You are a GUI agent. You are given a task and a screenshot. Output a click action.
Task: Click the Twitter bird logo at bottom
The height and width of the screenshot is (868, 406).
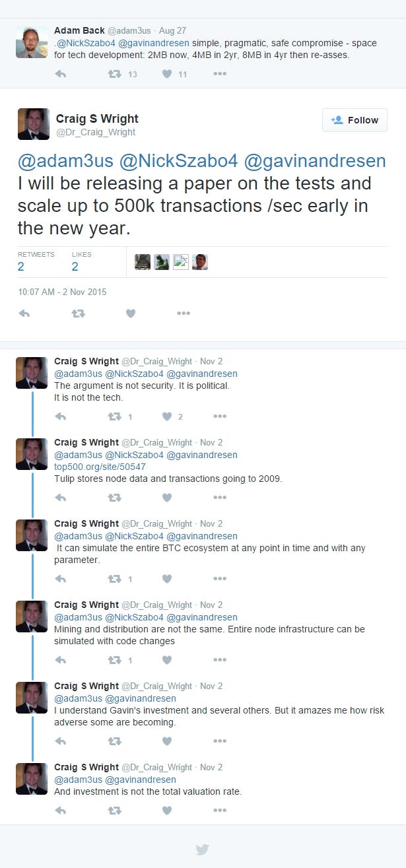coord(203,850)
